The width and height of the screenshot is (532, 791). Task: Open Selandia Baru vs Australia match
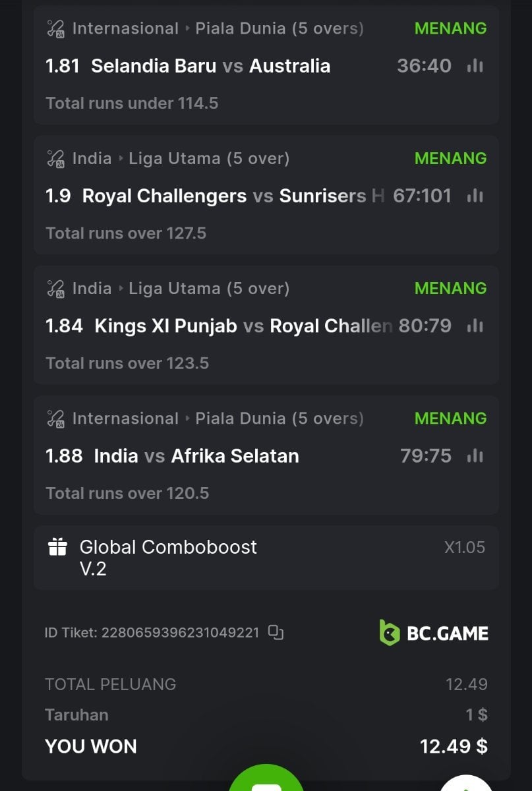coord(210,66)
